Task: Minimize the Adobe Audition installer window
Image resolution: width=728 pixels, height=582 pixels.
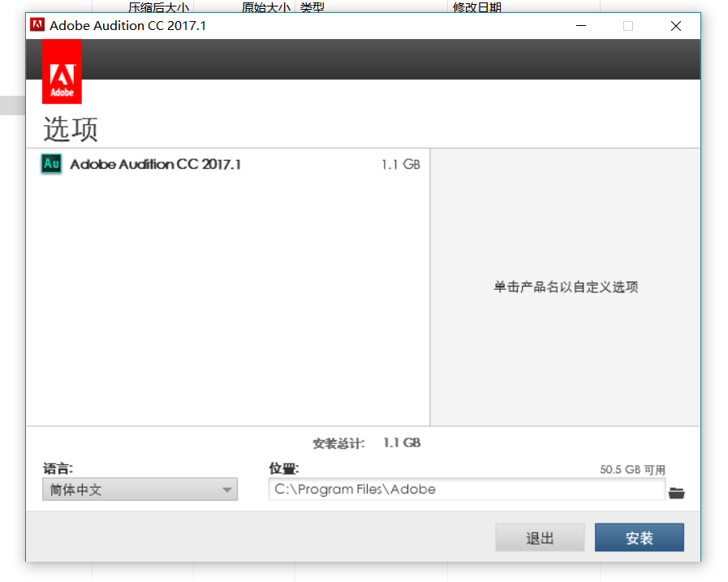Action: tap(581, 25)
